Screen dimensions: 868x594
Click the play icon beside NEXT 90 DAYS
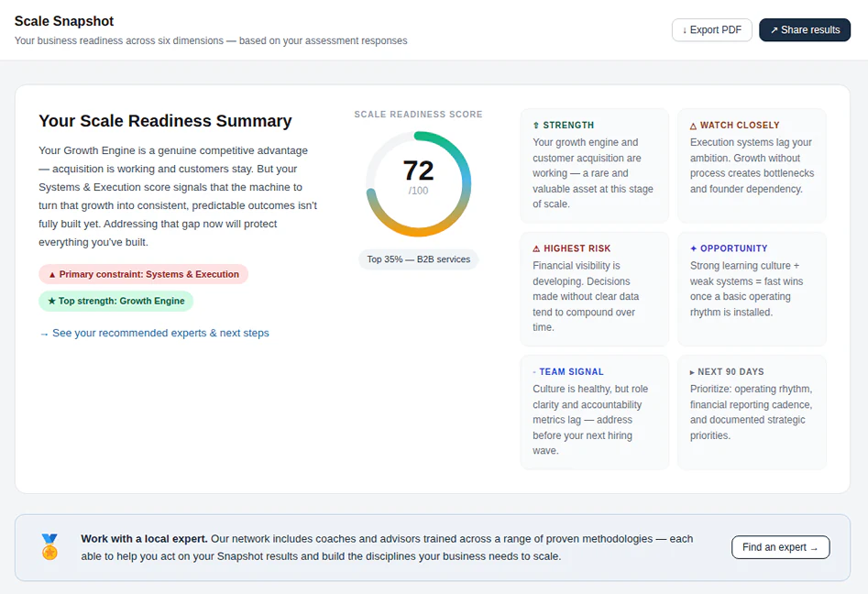point(692,372)
